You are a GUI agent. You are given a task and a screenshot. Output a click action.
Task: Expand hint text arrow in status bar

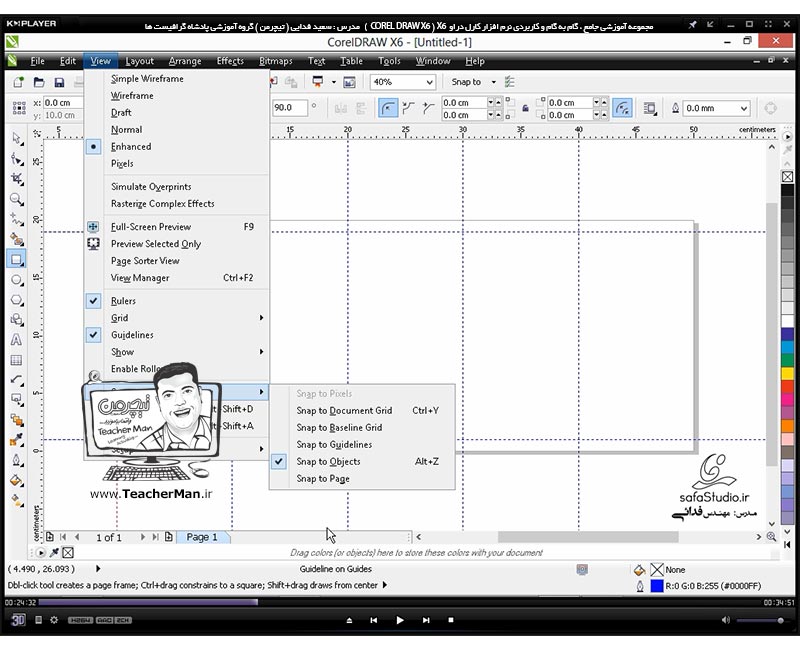(385, 585)
